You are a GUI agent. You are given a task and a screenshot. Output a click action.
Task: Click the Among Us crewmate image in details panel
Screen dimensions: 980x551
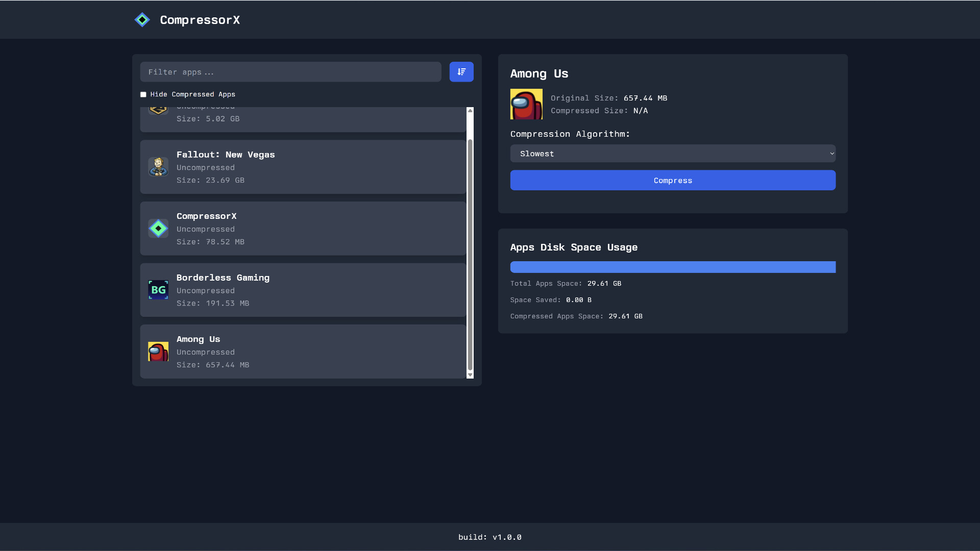(x=526, y=104)
